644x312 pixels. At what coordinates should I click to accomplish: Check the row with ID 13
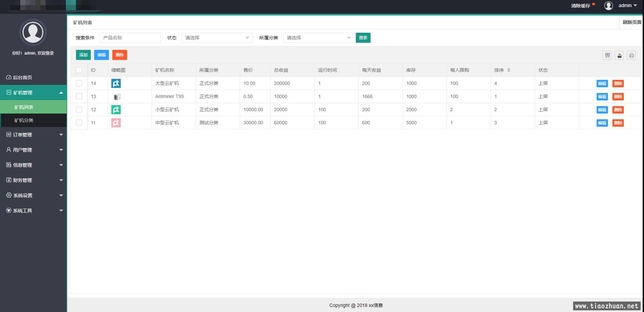(x=79, y=96)
